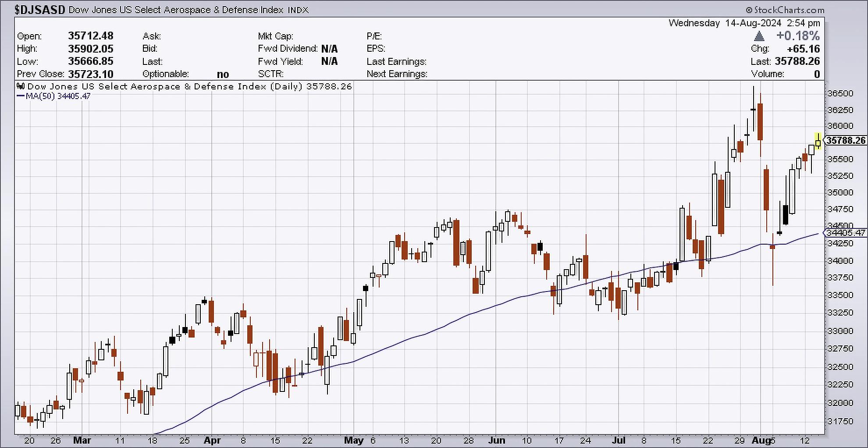The width and height of the screenshot is (868, 448).
Task: Click the INDX exchange label
Action: [x=298, y=10]
